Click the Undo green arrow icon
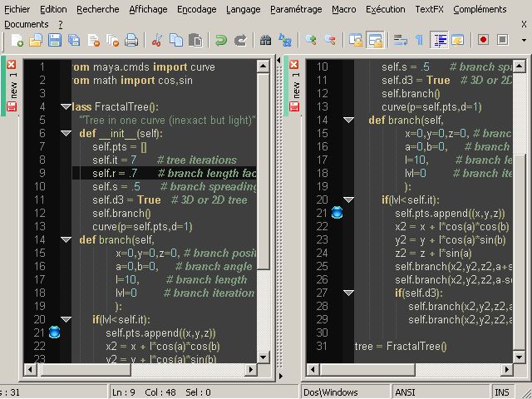The height and width of the screenshot is (399, 532). point(221,40)
